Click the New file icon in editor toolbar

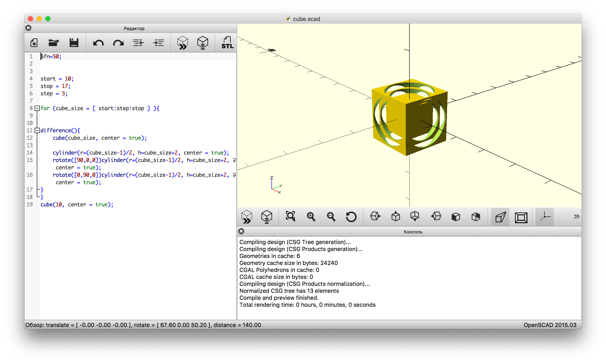pyautogui.click(x=34, y=43)
